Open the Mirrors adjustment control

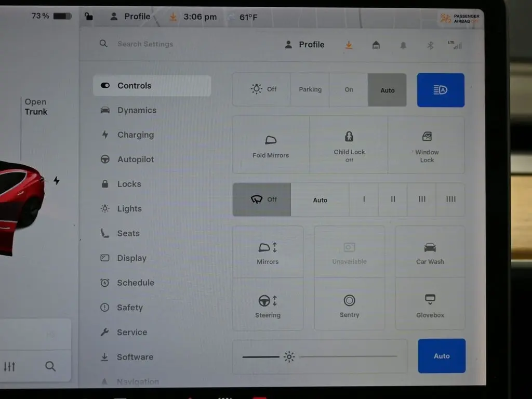(268, 252)
